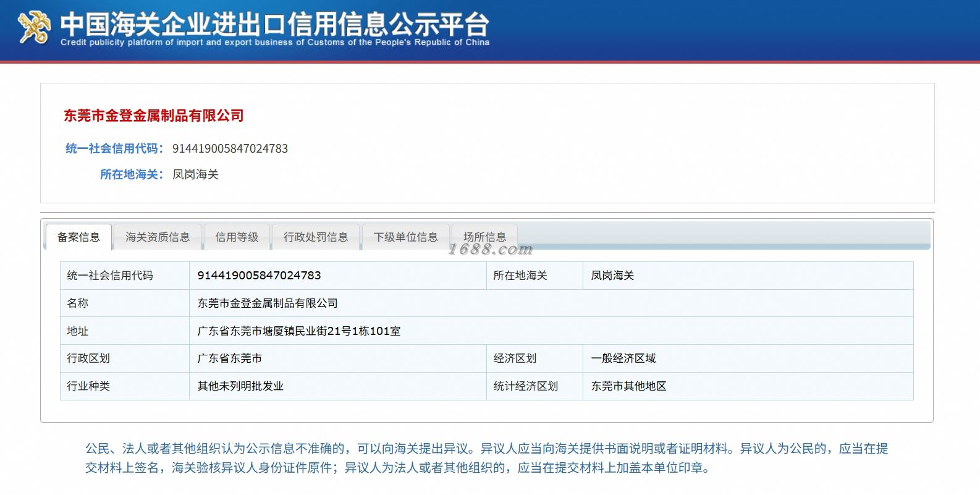Click the 统一社会信用代码 label in the header card
Viewport: 980px width, 495px height.
pos(114,148)
